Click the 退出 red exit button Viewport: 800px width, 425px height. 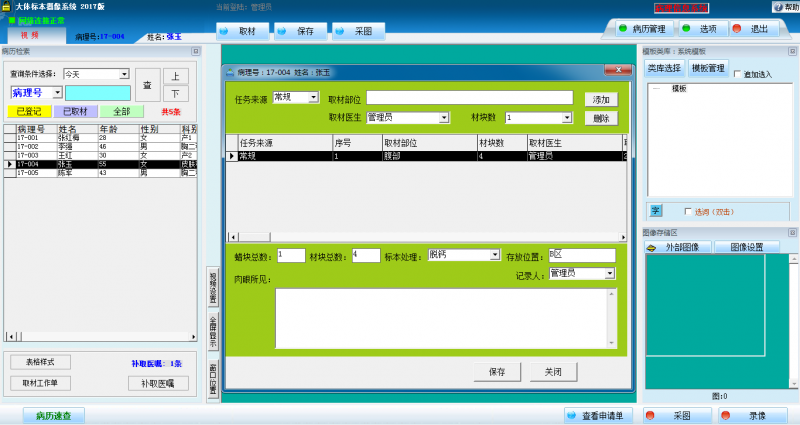point(752,29)
